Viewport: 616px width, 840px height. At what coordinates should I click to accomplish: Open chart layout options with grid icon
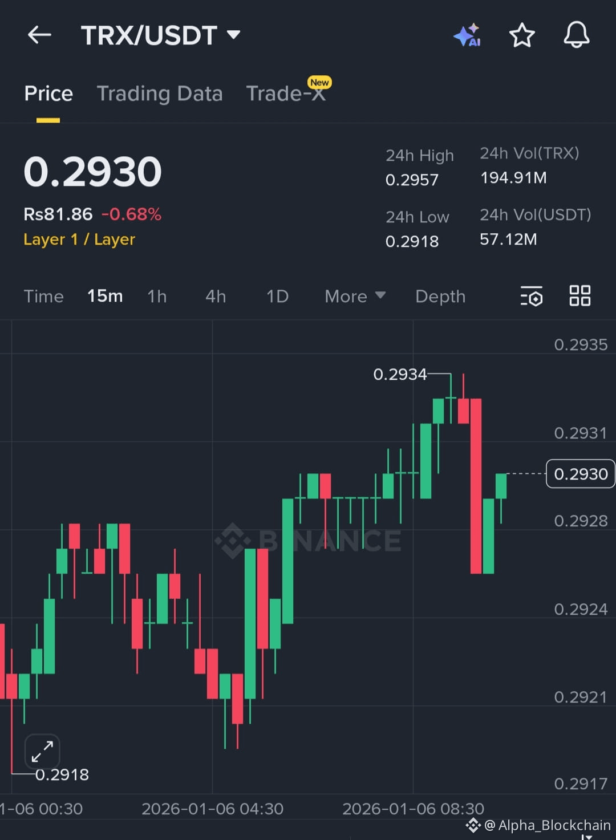tap(579, 296)
